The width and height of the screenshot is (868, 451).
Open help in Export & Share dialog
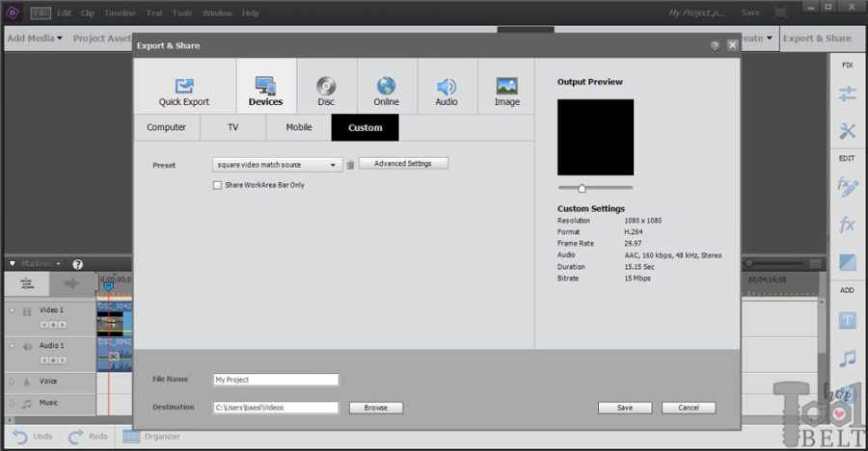point(716,45)
